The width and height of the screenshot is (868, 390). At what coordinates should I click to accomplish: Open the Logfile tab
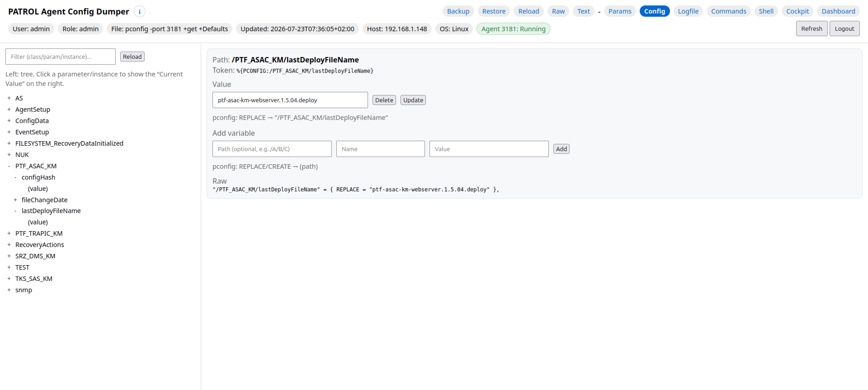[x=688, y=11]
